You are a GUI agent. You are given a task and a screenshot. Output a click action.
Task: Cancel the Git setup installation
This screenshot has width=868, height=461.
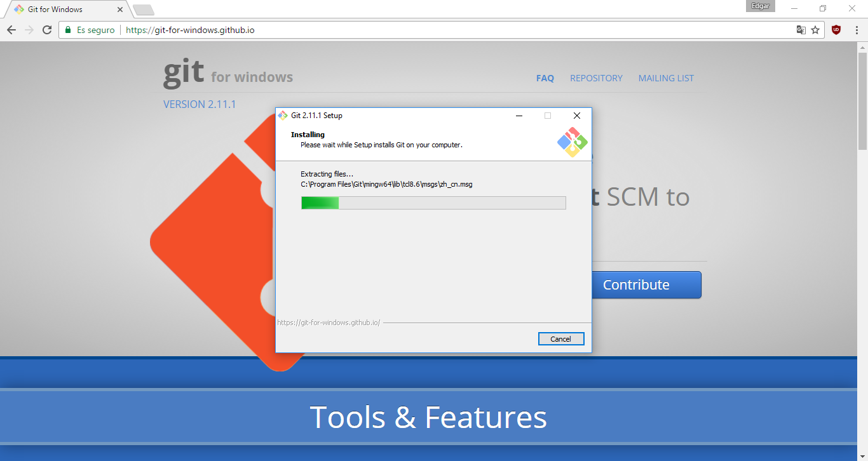(560, 339)
